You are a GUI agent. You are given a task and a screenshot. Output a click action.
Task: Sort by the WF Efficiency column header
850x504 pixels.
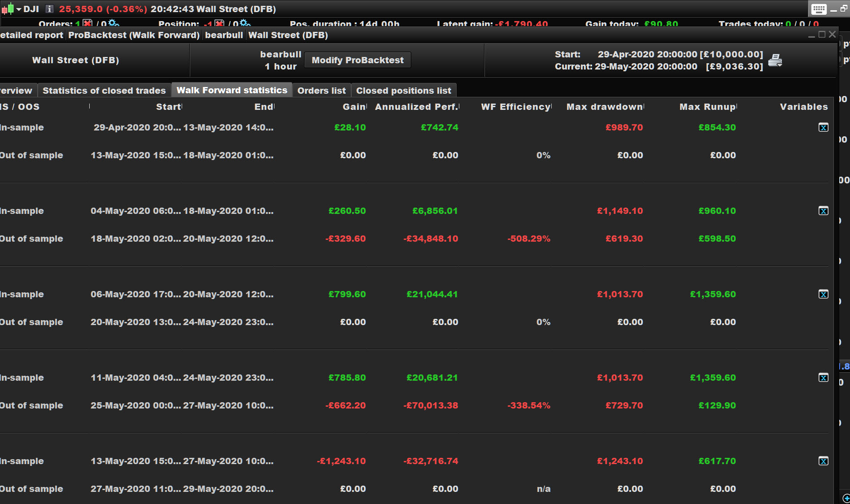tap(516, 107)
